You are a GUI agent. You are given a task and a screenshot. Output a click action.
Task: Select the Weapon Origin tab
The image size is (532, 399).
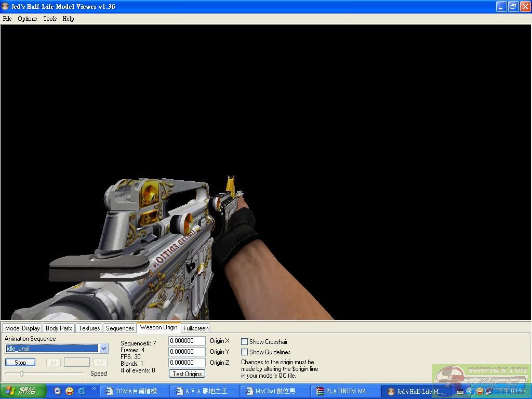159,327
